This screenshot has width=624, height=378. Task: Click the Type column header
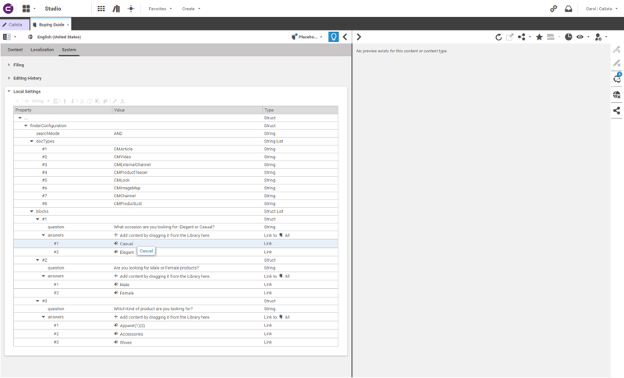point(300,110)
